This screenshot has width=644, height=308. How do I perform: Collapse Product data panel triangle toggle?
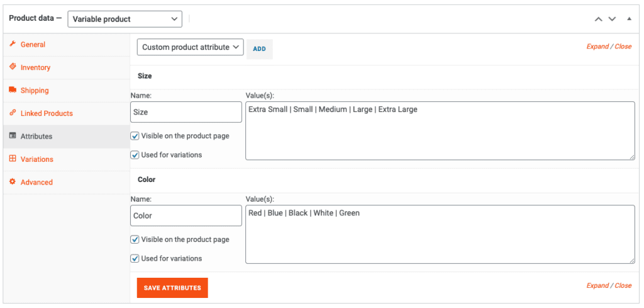point(629,19)
